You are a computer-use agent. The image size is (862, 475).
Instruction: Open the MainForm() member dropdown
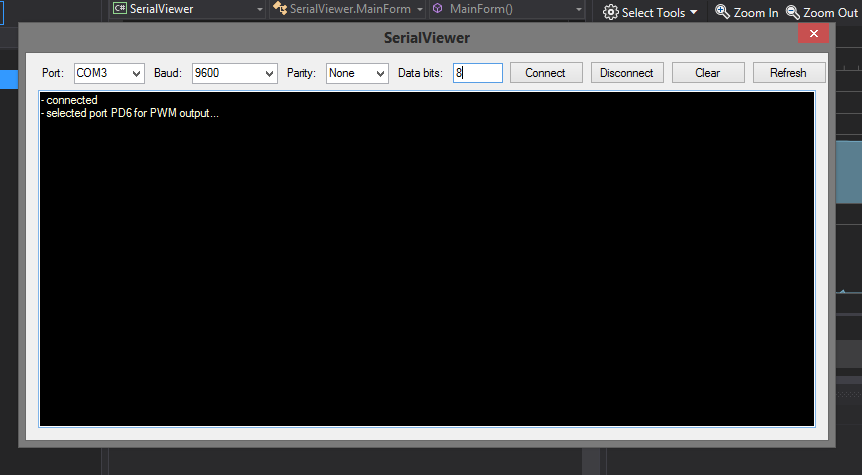pyautogui.click(x=506, y=9)
